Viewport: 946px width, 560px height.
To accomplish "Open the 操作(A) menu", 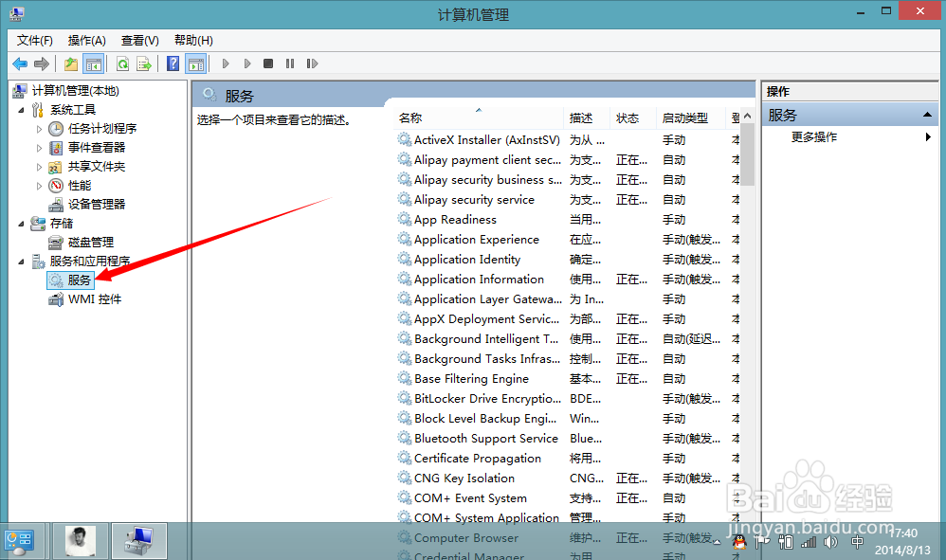I will tap(86, 40).
